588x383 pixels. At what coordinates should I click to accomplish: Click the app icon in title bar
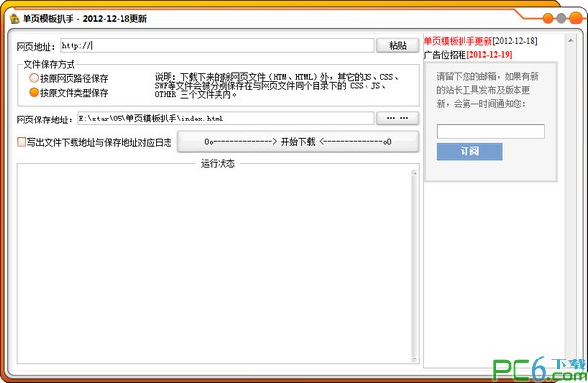coord(15,19)
